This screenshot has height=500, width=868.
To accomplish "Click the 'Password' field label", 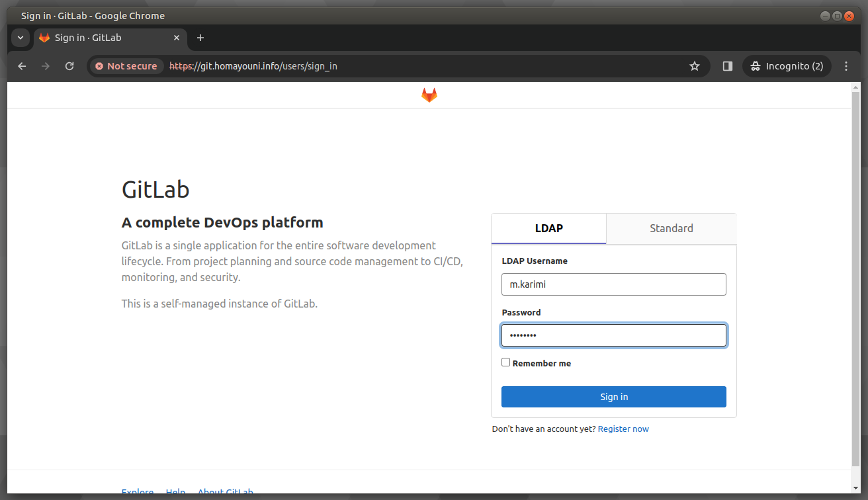I will 521,312.
